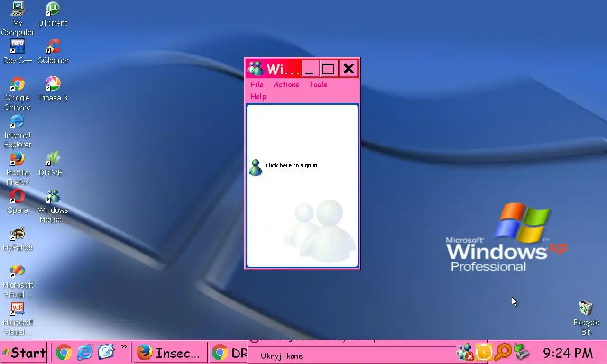This screenshot has width=607, height=364.
Task: Open the File menu in Messenger
Action: [257, 84]
